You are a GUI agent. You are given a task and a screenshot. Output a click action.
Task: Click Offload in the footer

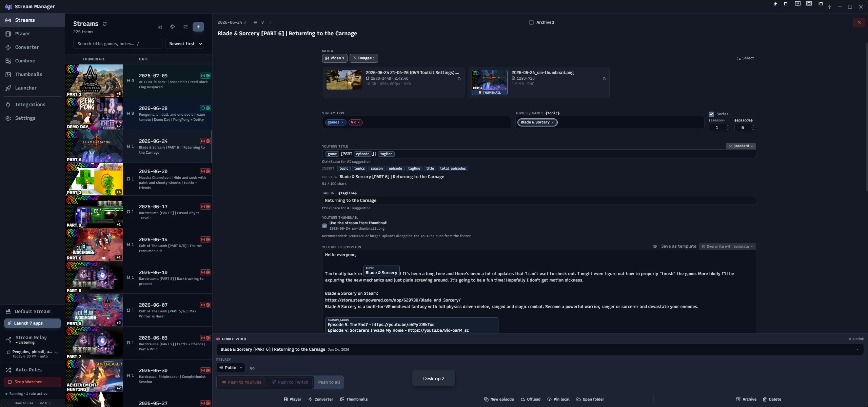click(531, 400)
